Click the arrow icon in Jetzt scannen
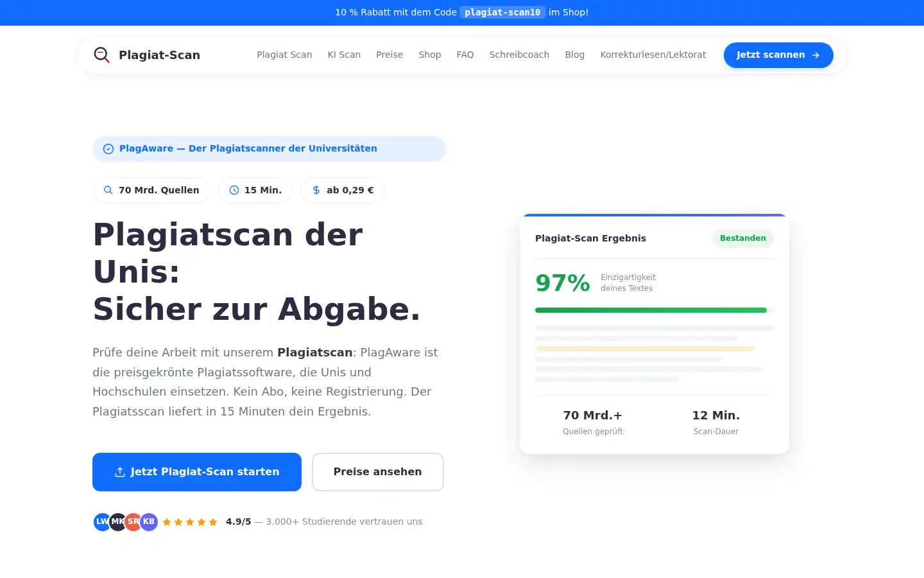The height and width of the screenshot is (578, 924). point(816,55)
